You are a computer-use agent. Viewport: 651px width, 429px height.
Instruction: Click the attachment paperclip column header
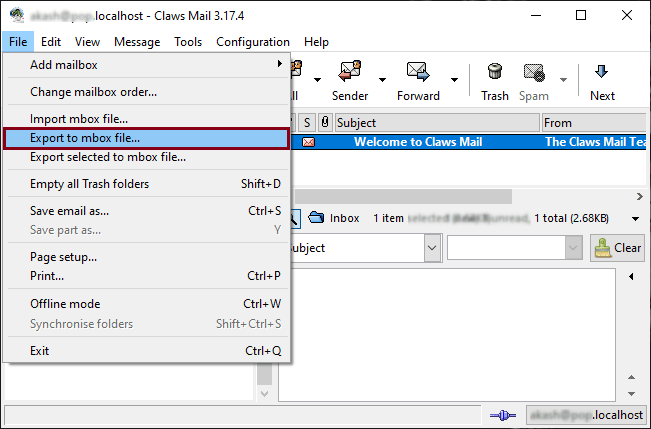[x=325, y=123]
